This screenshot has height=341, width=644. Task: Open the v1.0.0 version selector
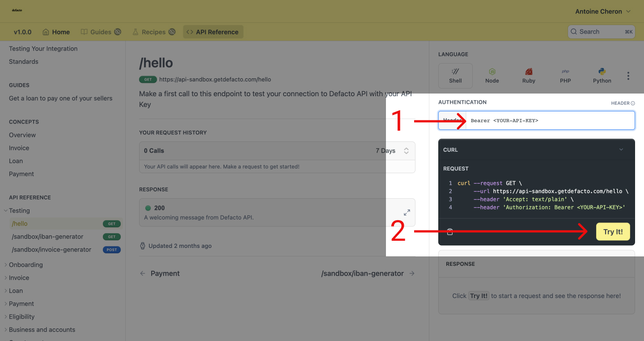22,32
